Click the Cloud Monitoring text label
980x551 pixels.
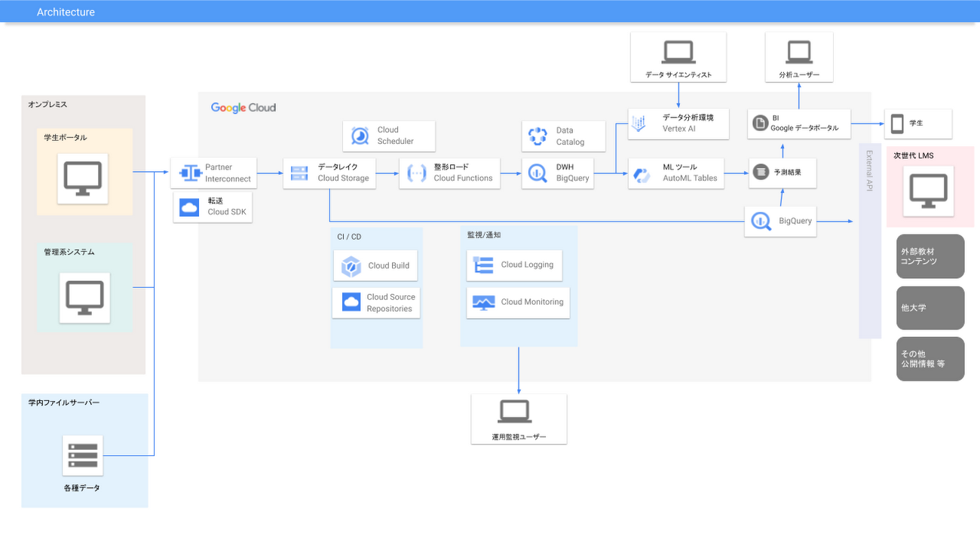click(532, 302)
